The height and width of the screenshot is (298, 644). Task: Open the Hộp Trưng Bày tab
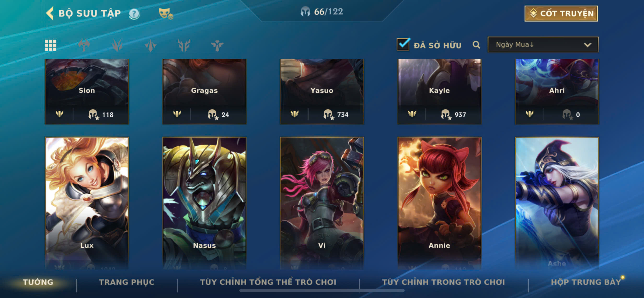586,282
